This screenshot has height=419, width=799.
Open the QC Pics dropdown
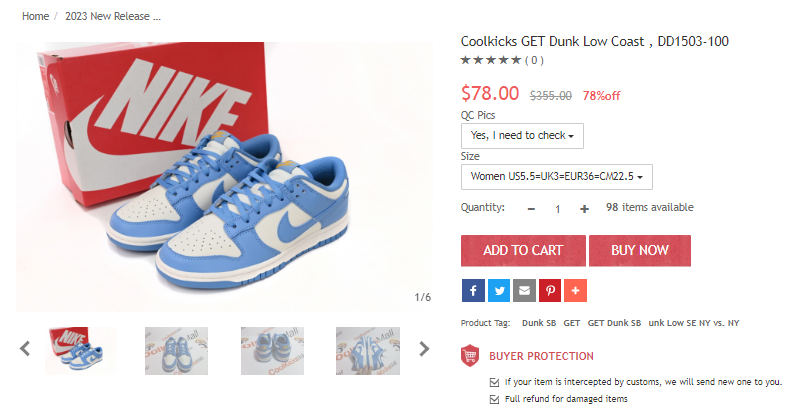point(522,136)
